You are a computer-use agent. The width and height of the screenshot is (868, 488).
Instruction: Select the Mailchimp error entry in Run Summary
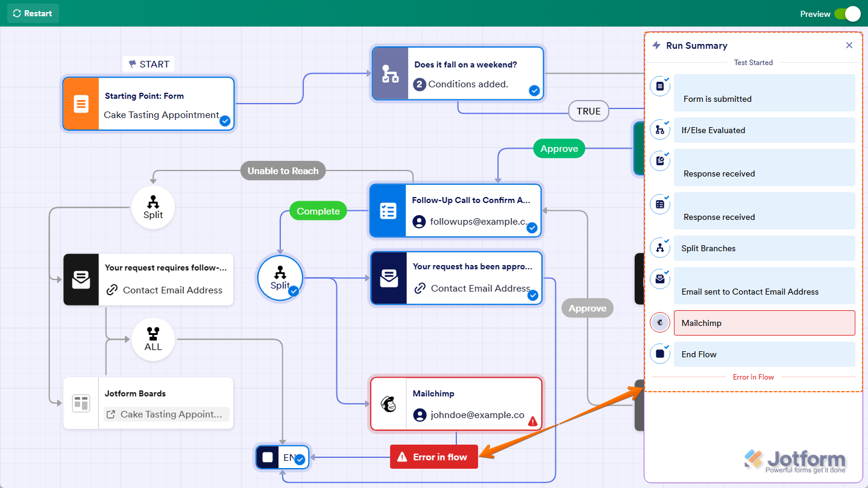pos(764,323)
